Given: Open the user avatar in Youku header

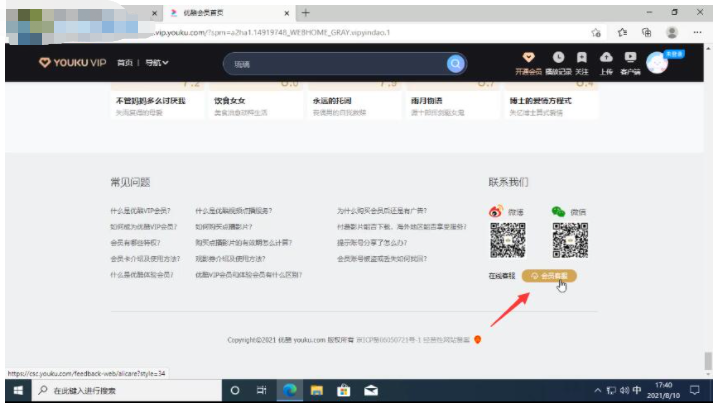Looking at the screenshot, I should click(x=657, y=63).
